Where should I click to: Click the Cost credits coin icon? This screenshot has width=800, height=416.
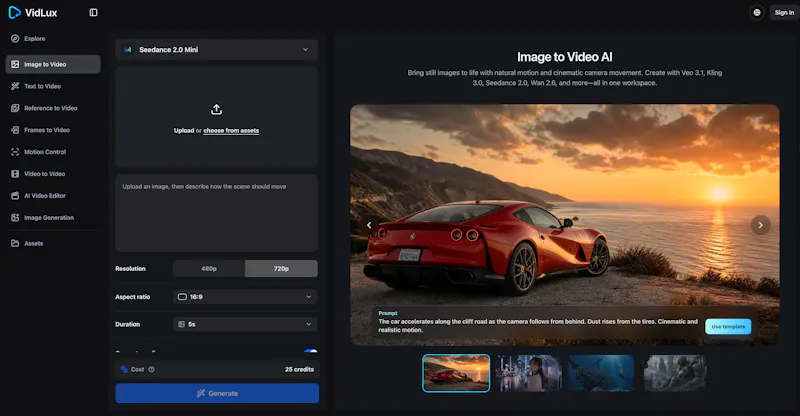124,370
